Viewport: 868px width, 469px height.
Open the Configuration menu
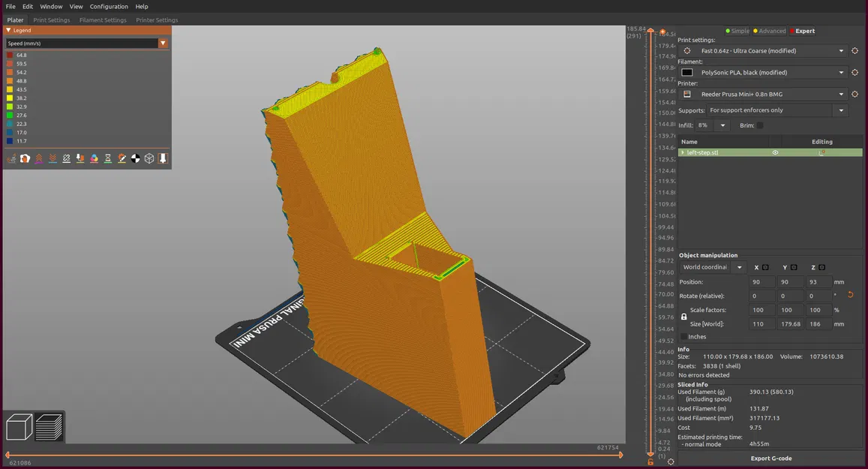pos(109,7)
